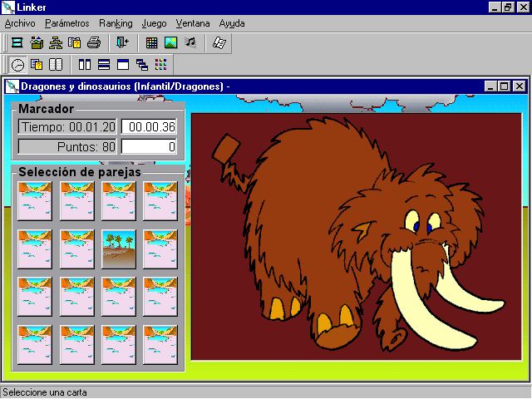
Task: Click the exit door icon
Action: point(122,42)
